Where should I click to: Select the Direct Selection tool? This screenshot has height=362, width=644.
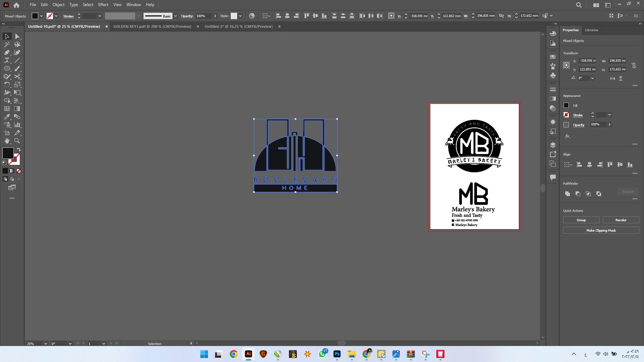point(17,36)
